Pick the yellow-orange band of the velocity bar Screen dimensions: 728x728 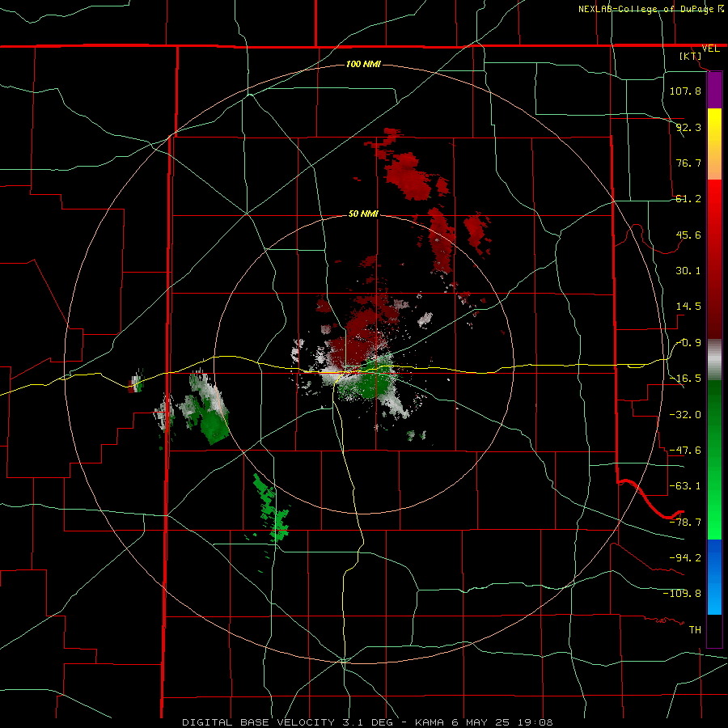pyautogui.click(x=714, y=144)
